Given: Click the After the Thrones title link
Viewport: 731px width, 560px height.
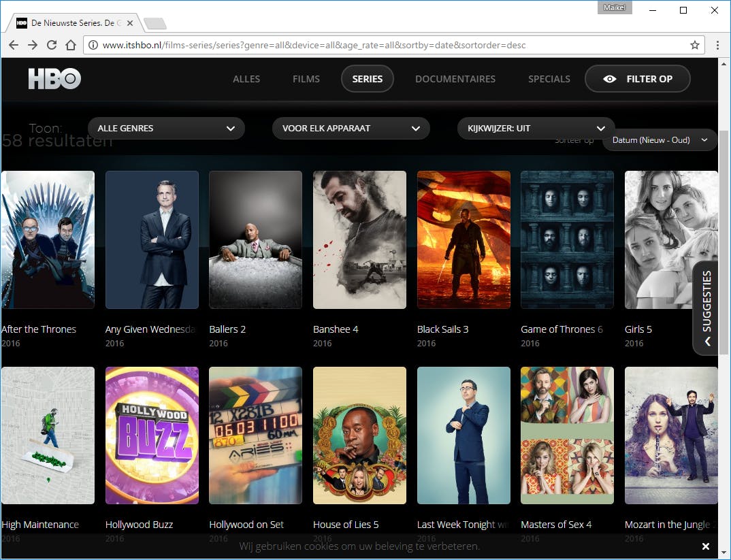Looking at the screenshot, I should tap(39, 329).
